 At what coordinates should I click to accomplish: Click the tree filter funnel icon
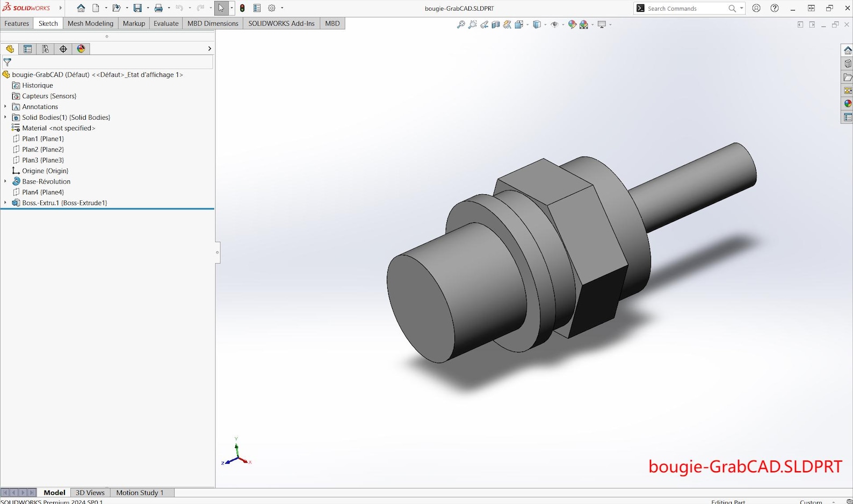click(x=7, y=62)
